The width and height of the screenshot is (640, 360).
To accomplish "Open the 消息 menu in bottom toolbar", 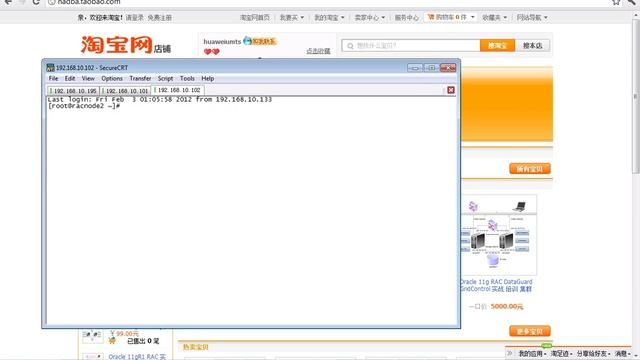I will 623,353.
